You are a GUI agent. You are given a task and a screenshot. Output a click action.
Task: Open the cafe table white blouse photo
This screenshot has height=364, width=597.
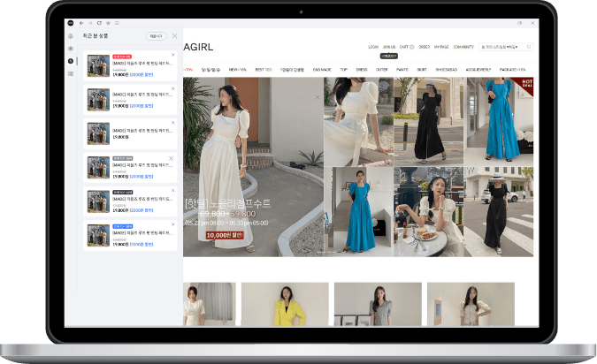point(428,211)
